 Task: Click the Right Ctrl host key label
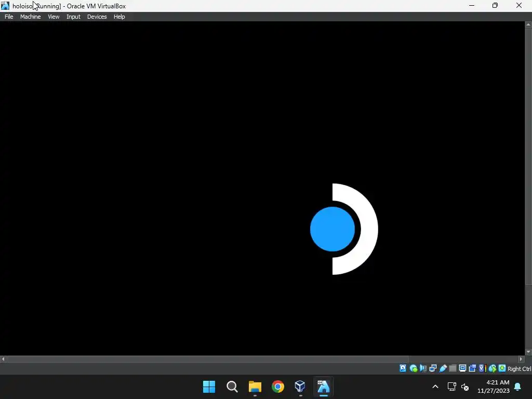tap(519, 369)
